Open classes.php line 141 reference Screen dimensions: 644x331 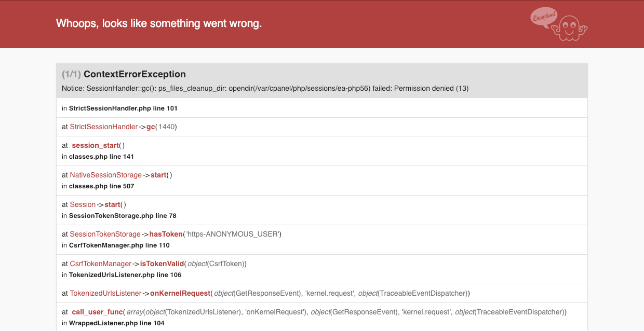(x=101, y=157)
